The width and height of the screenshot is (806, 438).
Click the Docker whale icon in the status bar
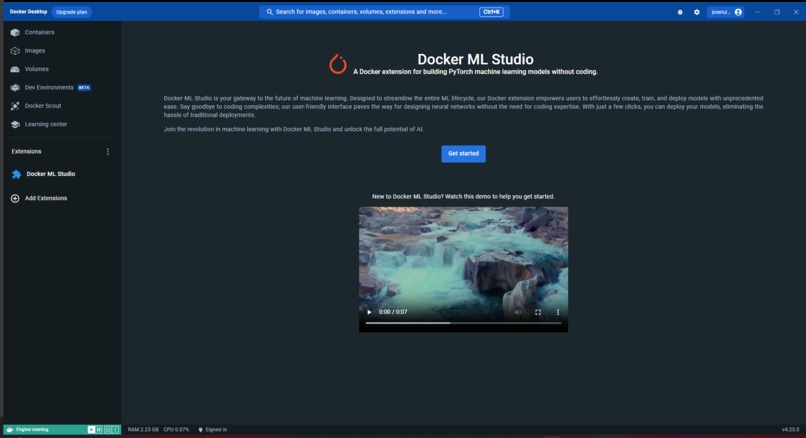pyautogui.click(x=10, y=430)
